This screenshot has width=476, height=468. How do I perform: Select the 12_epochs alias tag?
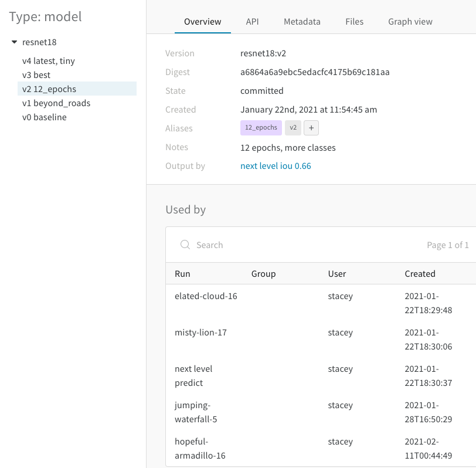(x=261, y=127)
